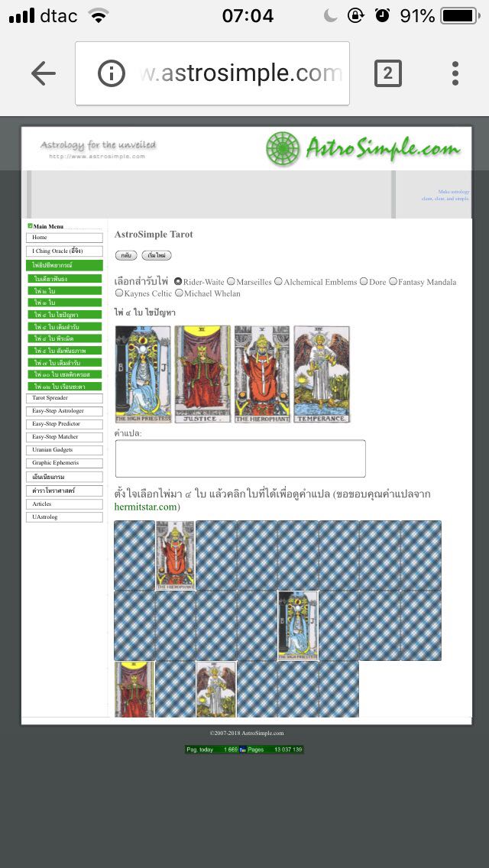
Task: Choose the ไพ่ ๒ ใบ two-card spread
Action: [x=65, y=290]
